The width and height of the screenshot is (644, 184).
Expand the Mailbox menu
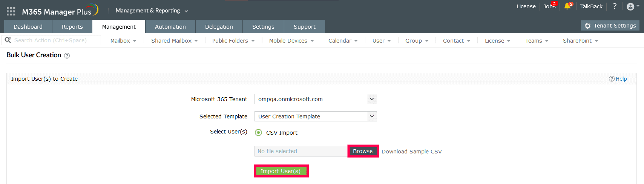pos(123,41)
